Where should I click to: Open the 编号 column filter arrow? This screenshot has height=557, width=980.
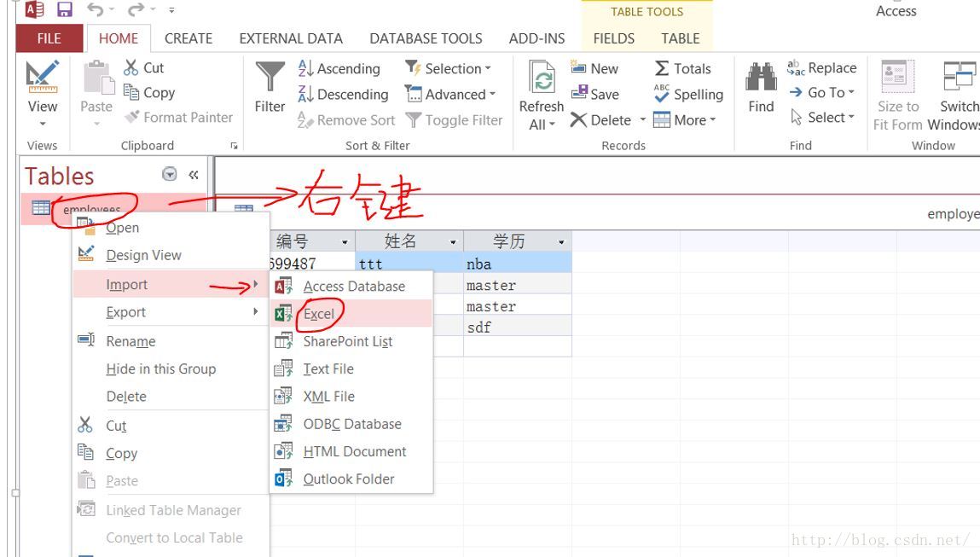pos(345,242)
